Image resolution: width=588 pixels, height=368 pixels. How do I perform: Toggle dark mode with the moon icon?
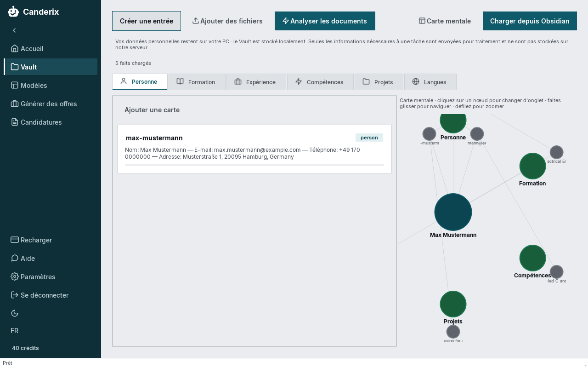tap(15, 313)
